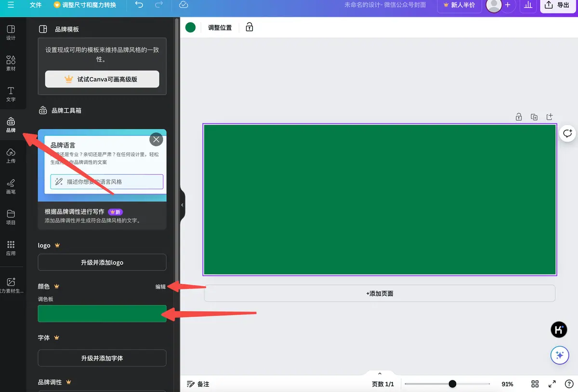Viewport: 578px width, 392px height.
Task: Toggle the lock icon in toolbar
Action: click(x=250, y=27)
